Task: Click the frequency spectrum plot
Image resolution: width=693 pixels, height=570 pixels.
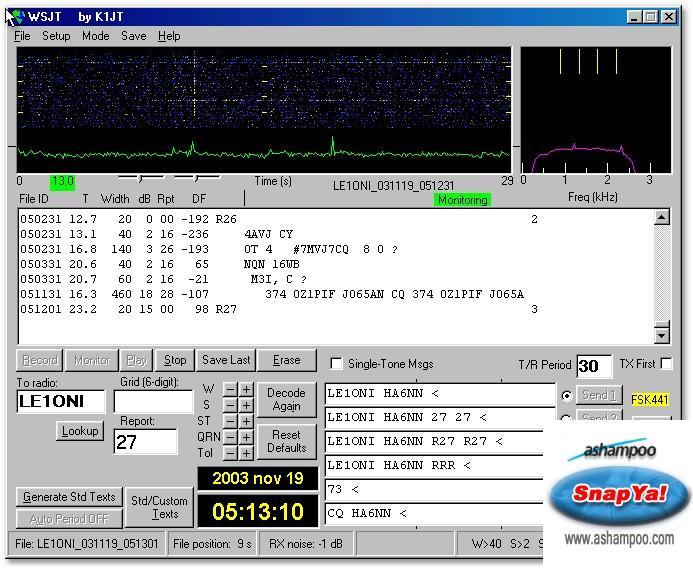Action: (x=596, y=110)
